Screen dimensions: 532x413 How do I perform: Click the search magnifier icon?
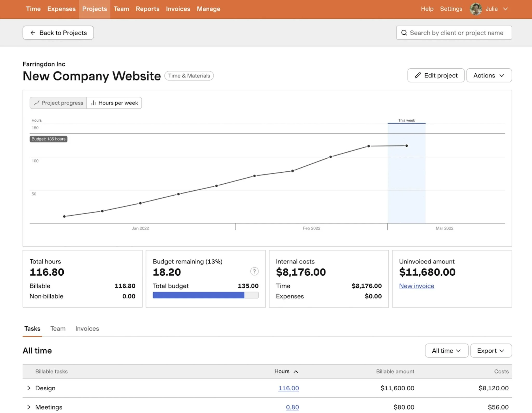tap(404, 33)
